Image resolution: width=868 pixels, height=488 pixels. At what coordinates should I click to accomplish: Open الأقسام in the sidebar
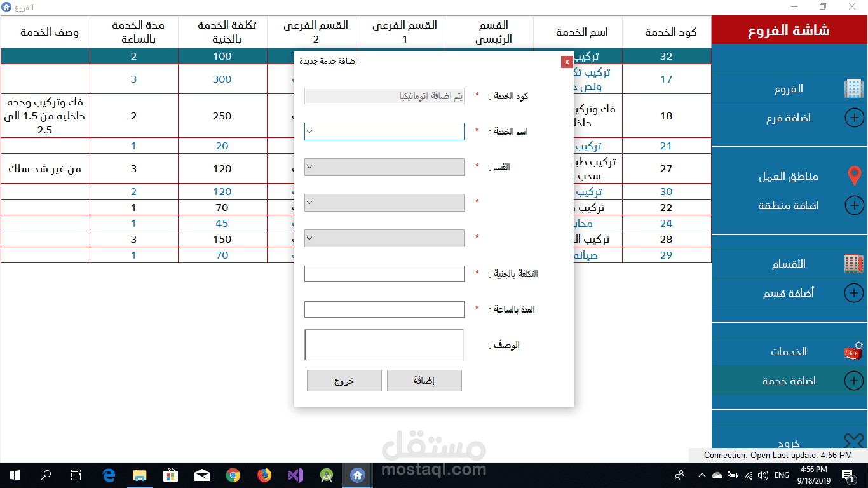coord(787,264)
